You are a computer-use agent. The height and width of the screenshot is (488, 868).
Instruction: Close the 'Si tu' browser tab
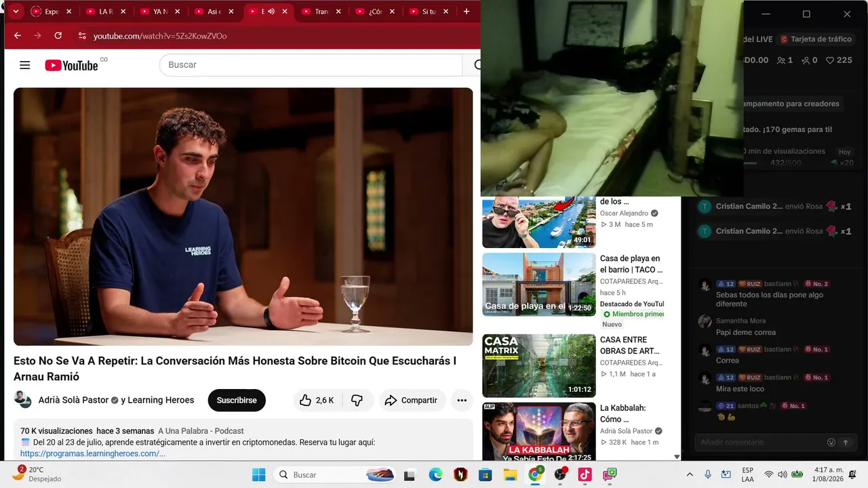pos(446,12)
